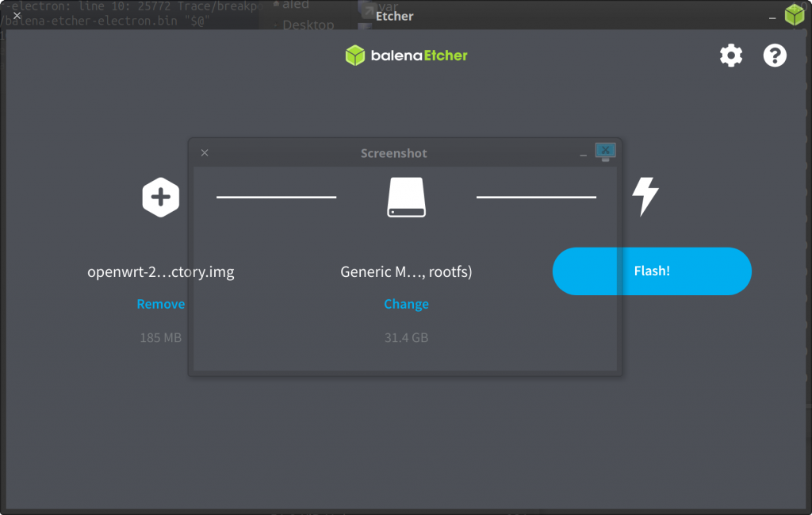Click Screenshot window monitor icon
812x515 pixels.
point(605,152)
